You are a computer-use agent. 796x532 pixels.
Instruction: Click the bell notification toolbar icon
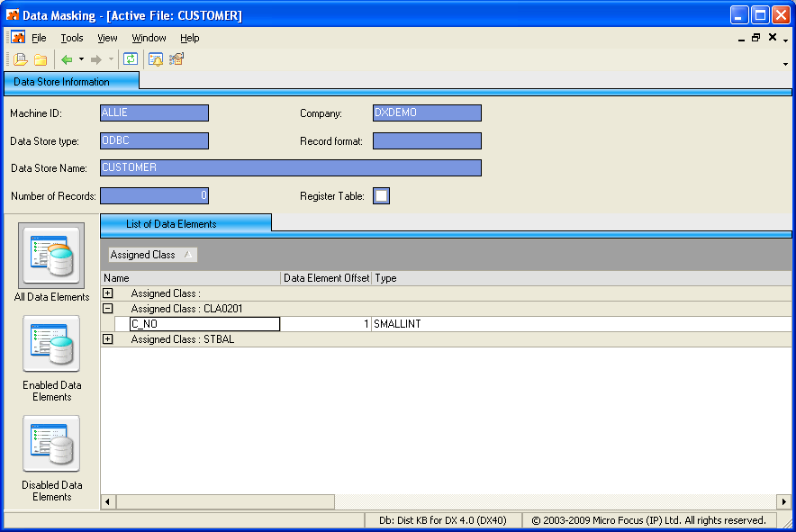coord(156,59)
